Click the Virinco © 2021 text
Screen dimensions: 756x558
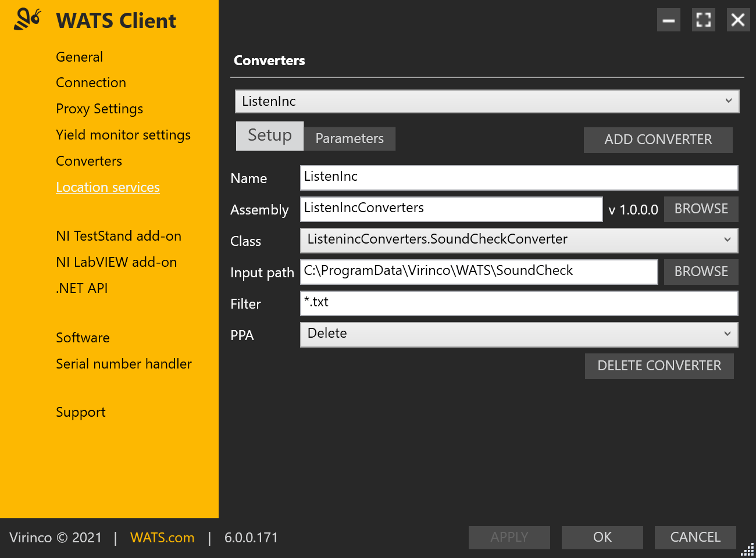click(x=56, y=538)
